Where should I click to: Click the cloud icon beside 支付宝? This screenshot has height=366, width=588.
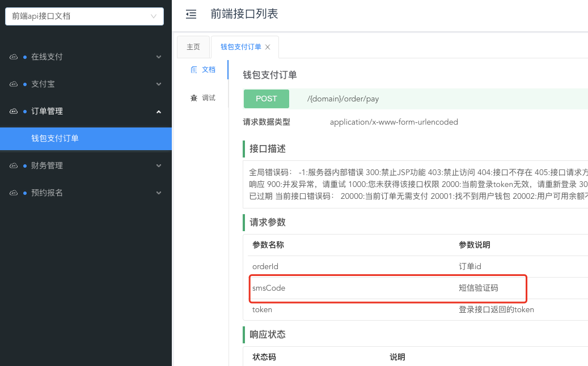14,84
